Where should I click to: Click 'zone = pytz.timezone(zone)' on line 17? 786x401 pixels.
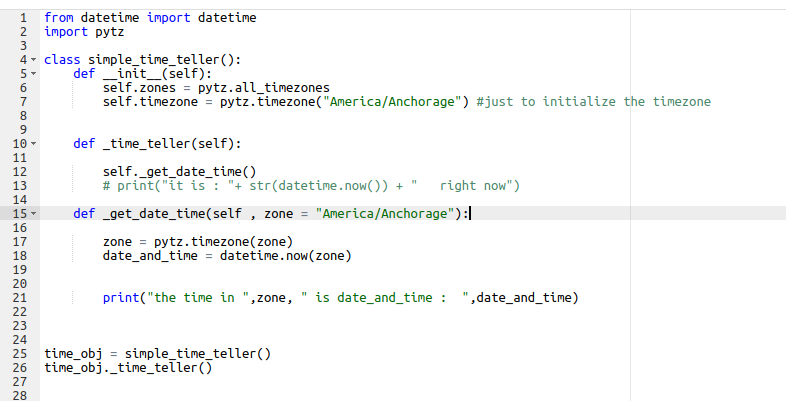coord(198,242)
